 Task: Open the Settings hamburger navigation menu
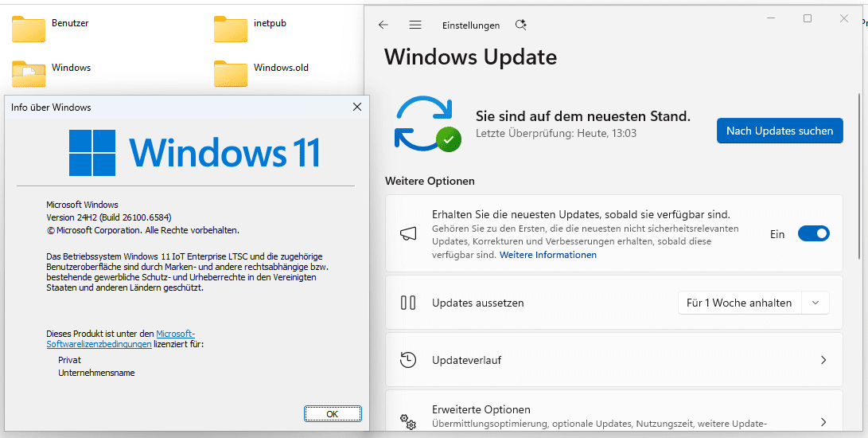coord(415,25)
